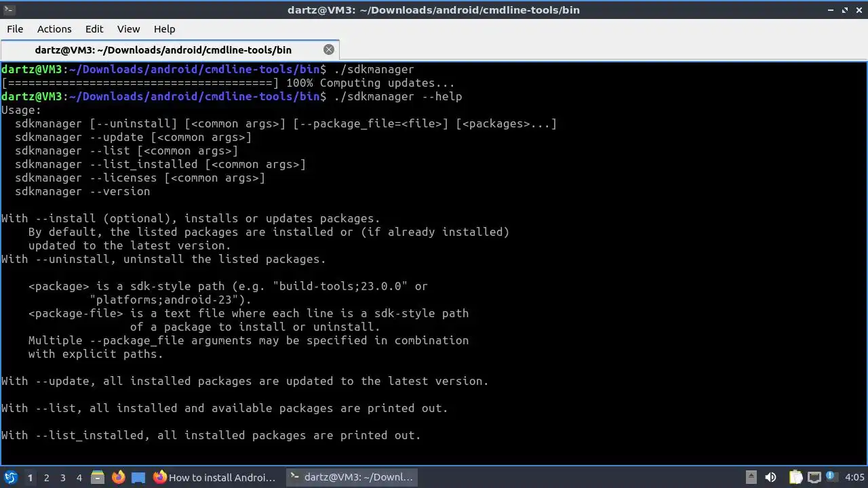Open the network status tray icon
This screenshot has width=868, height=488.
click(x=814, y=477)
